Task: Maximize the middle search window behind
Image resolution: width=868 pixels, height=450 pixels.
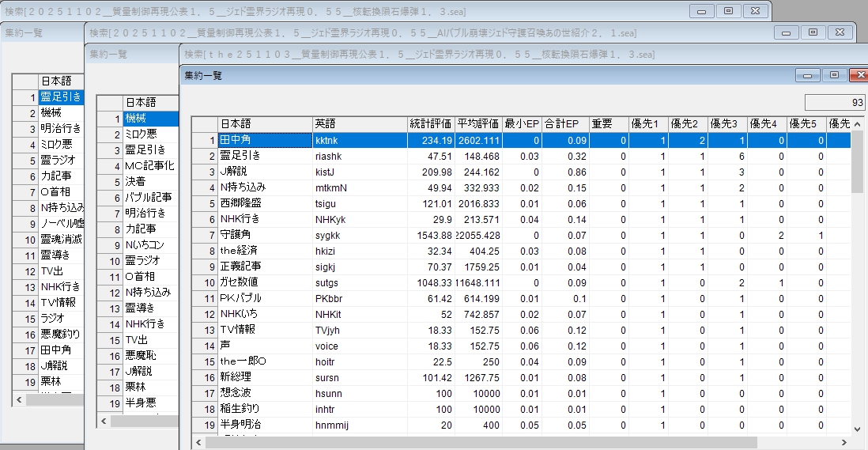Action: coord(812,32)
